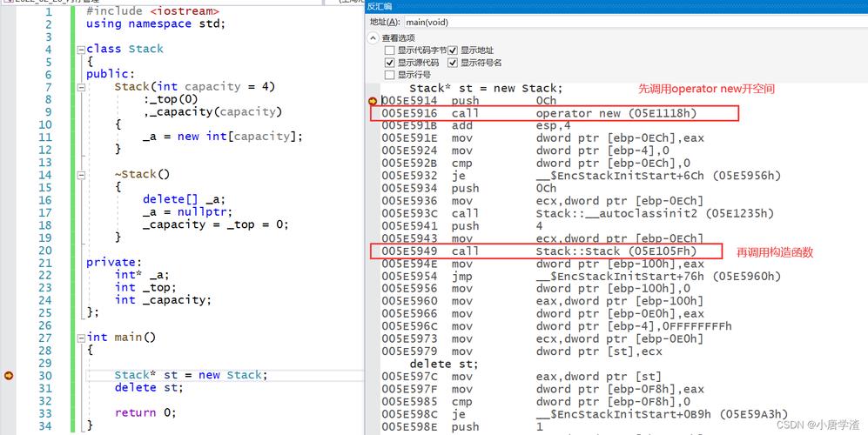This screenshot has width=868, height=435.
Task: Collapse the ~Stack destructor code block
Action: tap(80, 175)
